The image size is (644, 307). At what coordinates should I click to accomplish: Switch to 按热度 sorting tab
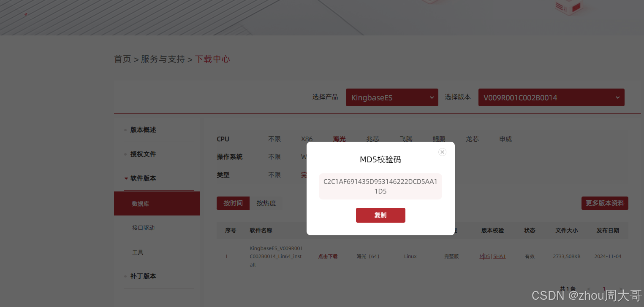click(x=266, y=203)
